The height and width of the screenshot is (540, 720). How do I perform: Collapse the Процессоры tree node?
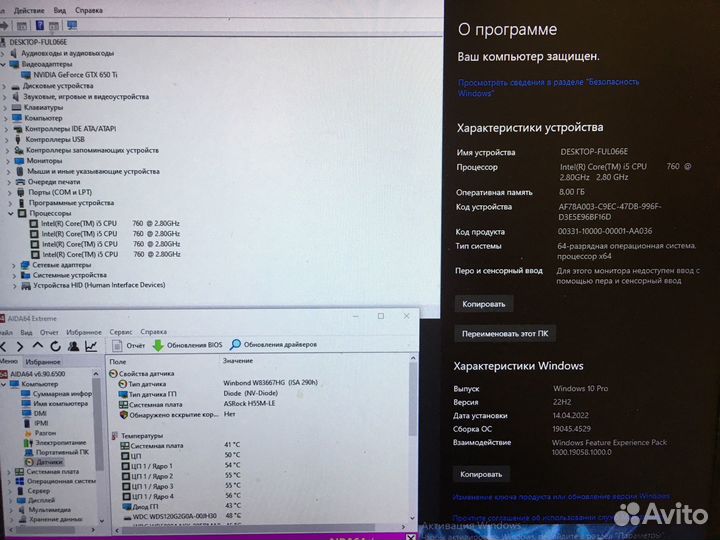(12, 213)
